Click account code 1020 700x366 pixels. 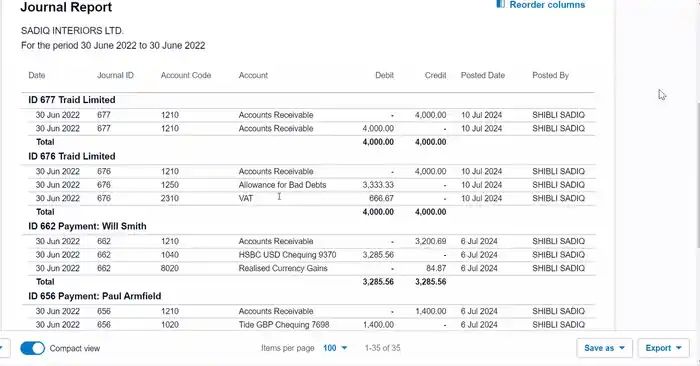170,325
